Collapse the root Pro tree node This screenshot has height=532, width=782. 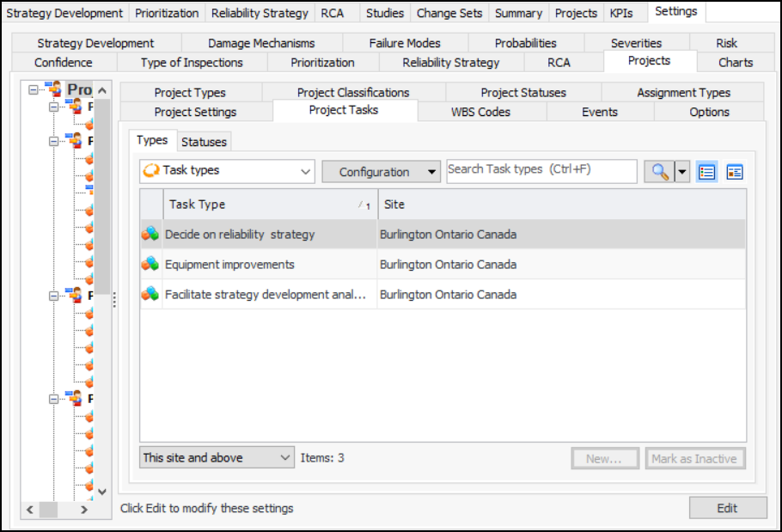pos(33,89)
